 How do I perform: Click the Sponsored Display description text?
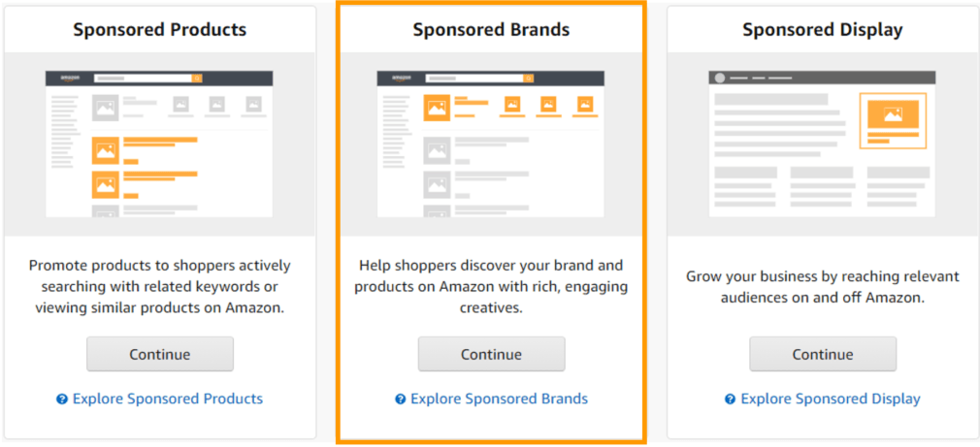(x=823, y=286)
